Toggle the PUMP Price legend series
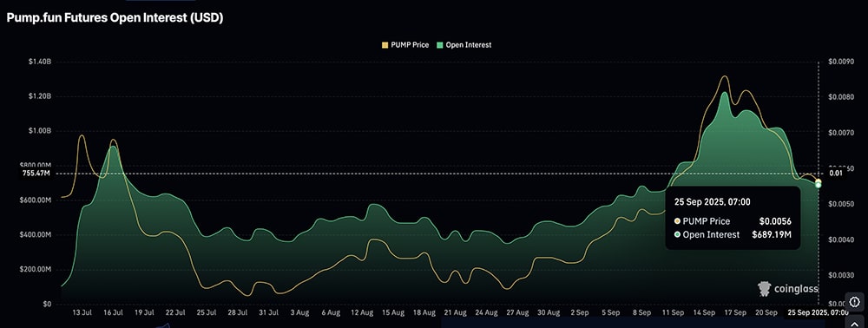Viewport: 868px width, 328px height. click(405, 45)
